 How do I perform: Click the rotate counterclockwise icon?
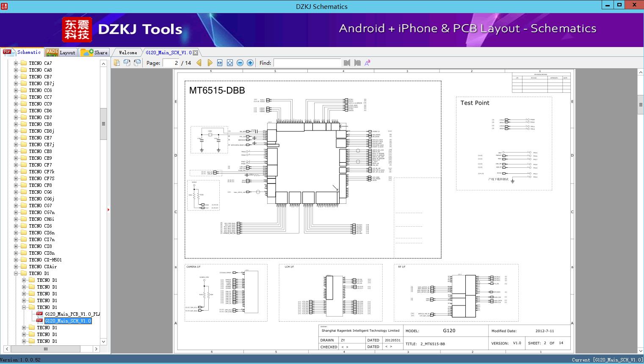[x=127, y=63]
